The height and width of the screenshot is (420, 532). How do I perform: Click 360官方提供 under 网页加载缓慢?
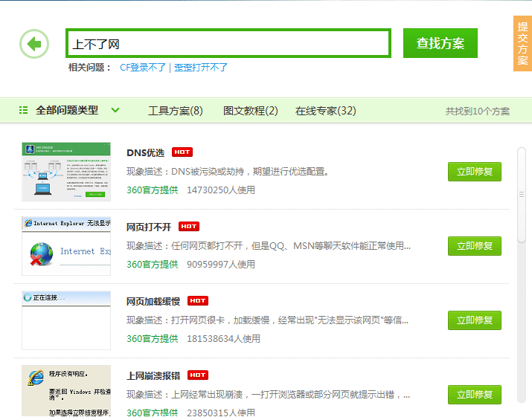point(153,339)
